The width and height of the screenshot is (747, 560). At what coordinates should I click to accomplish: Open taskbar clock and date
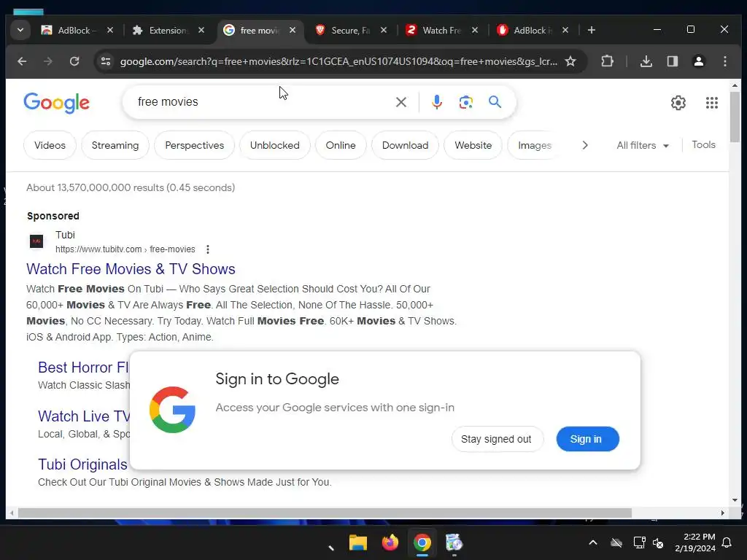click(x=695, y=542)
